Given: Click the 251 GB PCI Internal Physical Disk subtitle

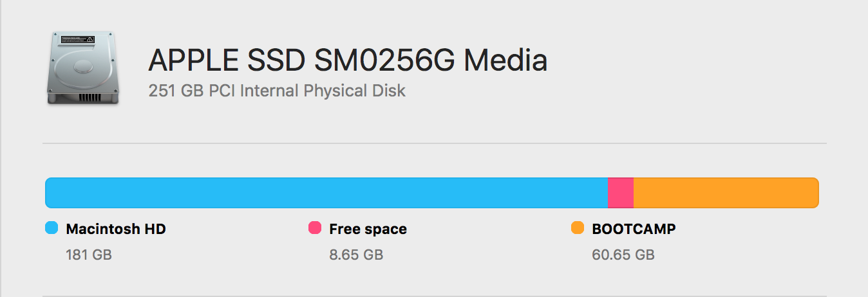Looking at the screenshot, I should pyautogui.click(x=277, y=91).
